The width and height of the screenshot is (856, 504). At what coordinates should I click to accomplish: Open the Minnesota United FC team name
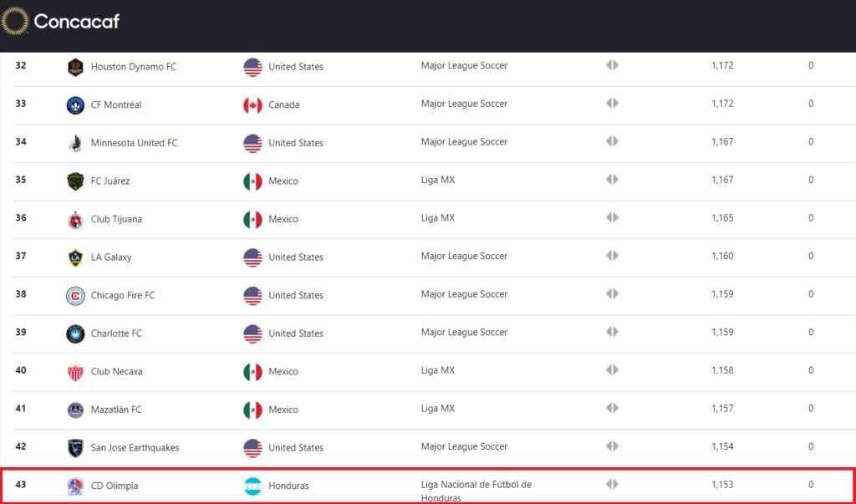click(x=135, y=143)
